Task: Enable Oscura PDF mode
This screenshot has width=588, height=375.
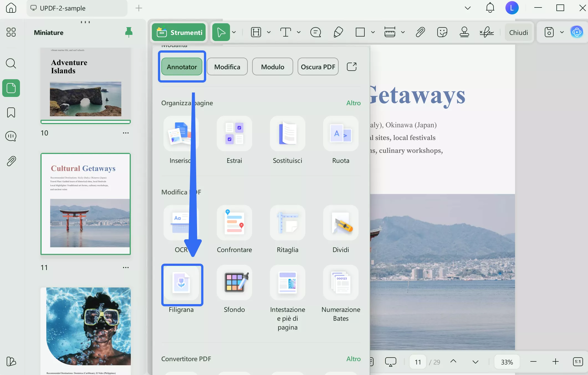Action: (318, 67)
